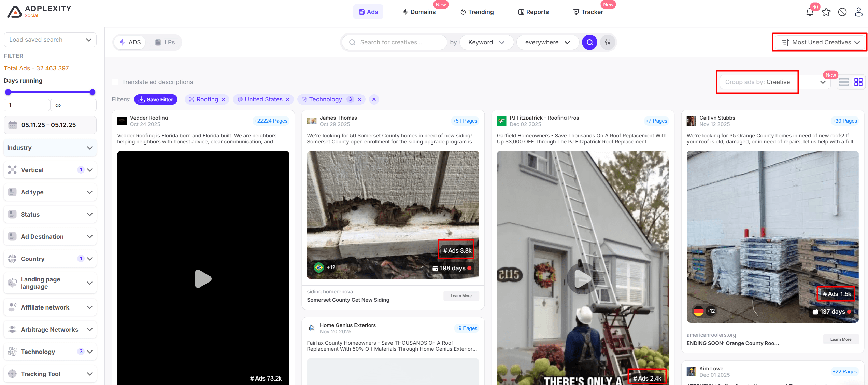Remove the Roofing filter chip

click(224, 99)
